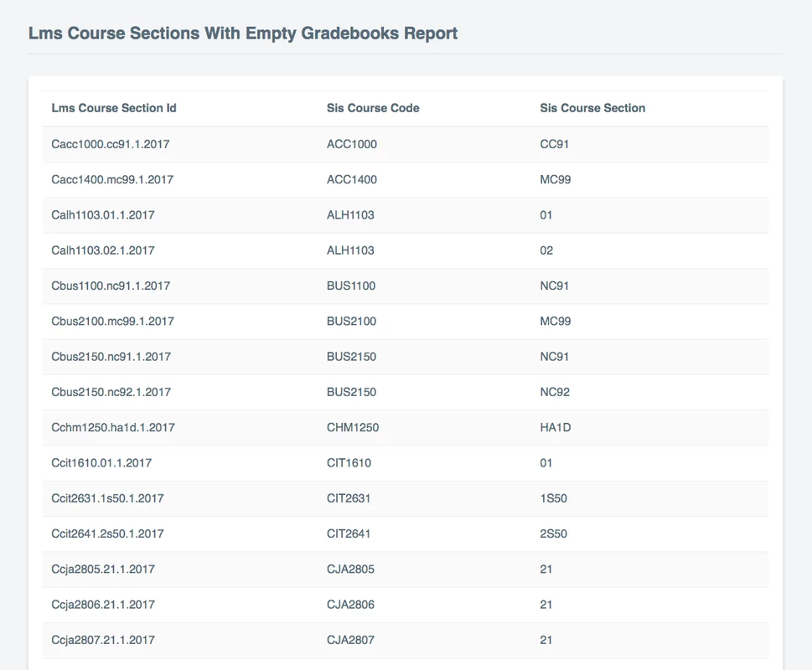
Task: Select cell Cbus2150.nc92.1.2017
Action: coord(111,392)
